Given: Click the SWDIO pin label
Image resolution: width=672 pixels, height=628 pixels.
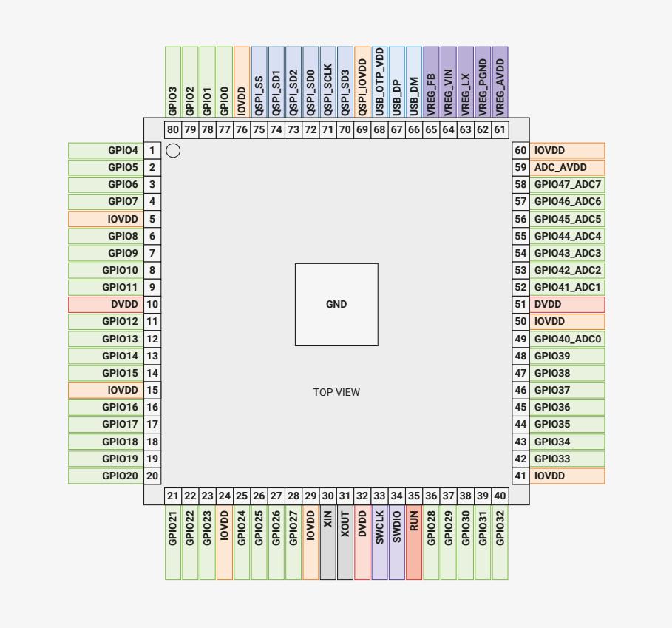Looking at the screenshot, I should click(x=397, y=542).
